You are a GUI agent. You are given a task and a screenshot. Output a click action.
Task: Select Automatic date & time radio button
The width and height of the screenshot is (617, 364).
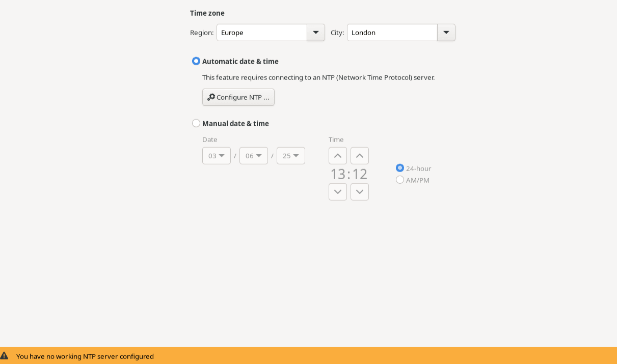coord(196,61)
